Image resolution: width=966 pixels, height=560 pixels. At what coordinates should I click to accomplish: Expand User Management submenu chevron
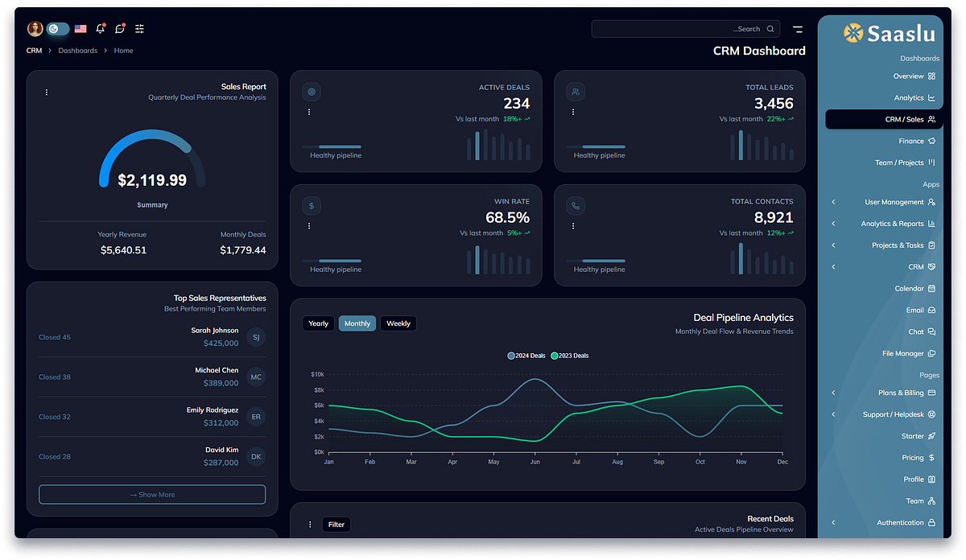[x=833, y=203]
